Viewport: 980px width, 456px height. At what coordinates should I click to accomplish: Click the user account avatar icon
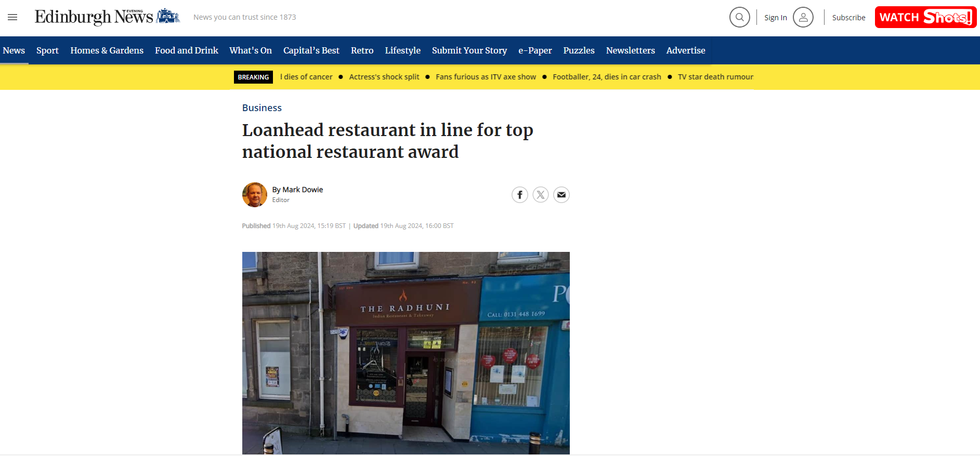point(803,17)
